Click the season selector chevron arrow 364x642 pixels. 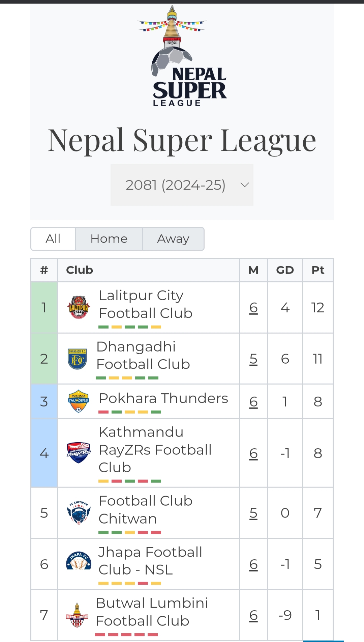point(245,185)
